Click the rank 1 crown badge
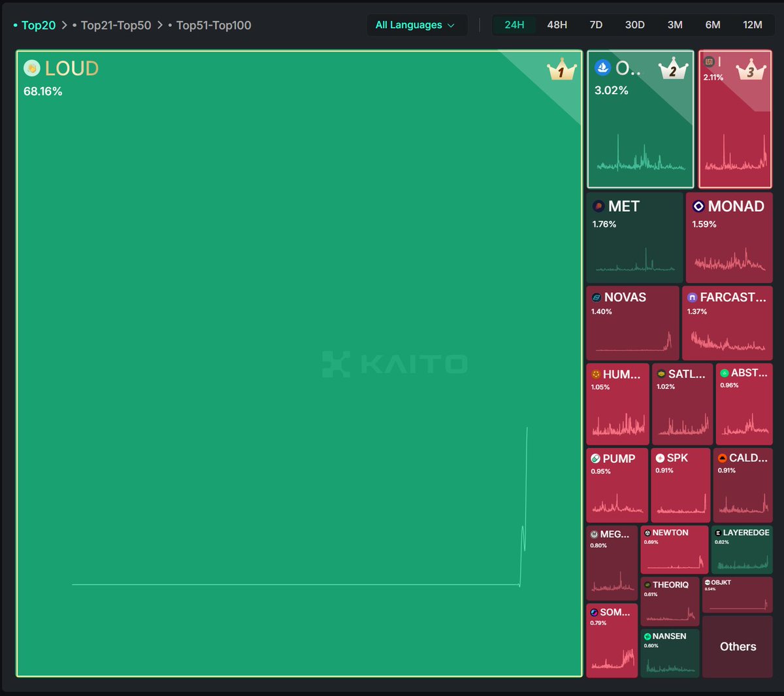The height and width of the screenshot is (696, 784). (x=561, y=69)
